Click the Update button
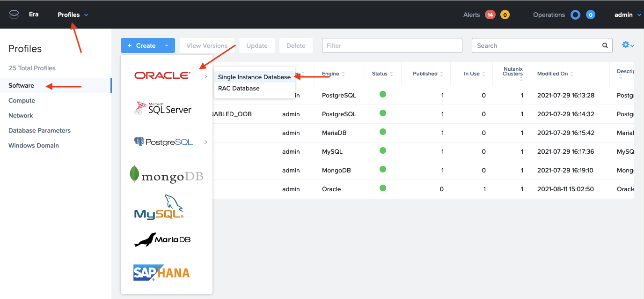Viewport: 644px width, 299px height. pos(257,45)
